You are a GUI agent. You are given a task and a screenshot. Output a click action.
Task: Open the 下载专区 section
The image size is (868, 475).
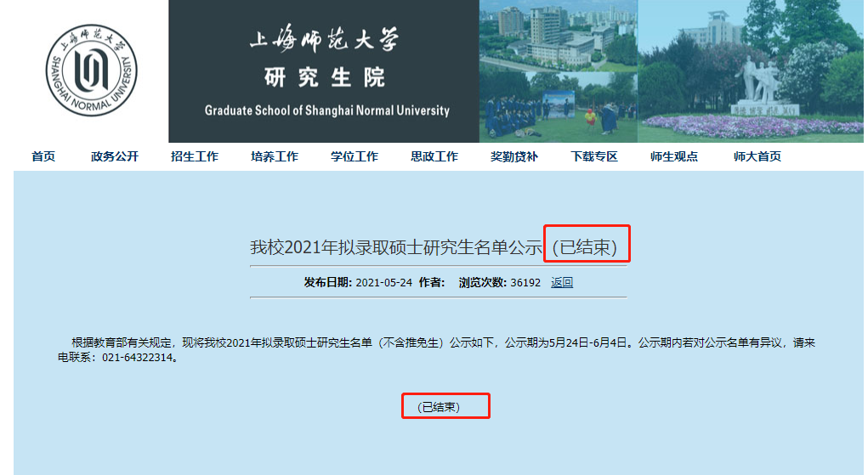coord(594,156)
